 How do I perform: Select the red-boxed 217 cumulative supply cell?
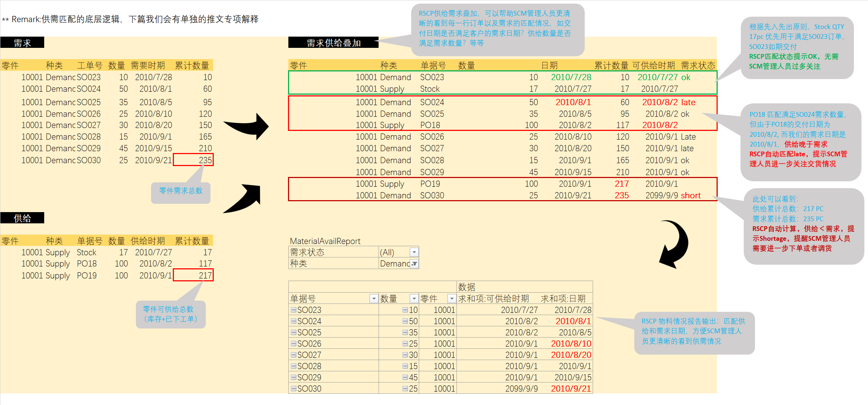pos(193,275)
